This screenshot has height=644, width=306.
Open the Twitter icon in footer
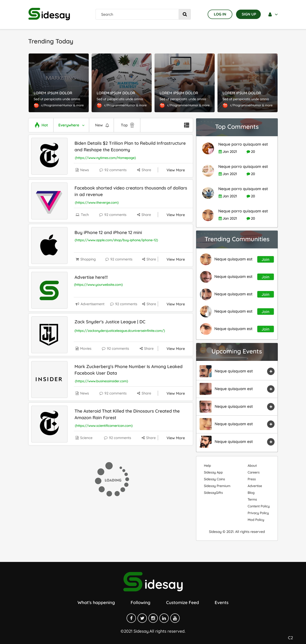pyautogui.click(x=142, y=618)
